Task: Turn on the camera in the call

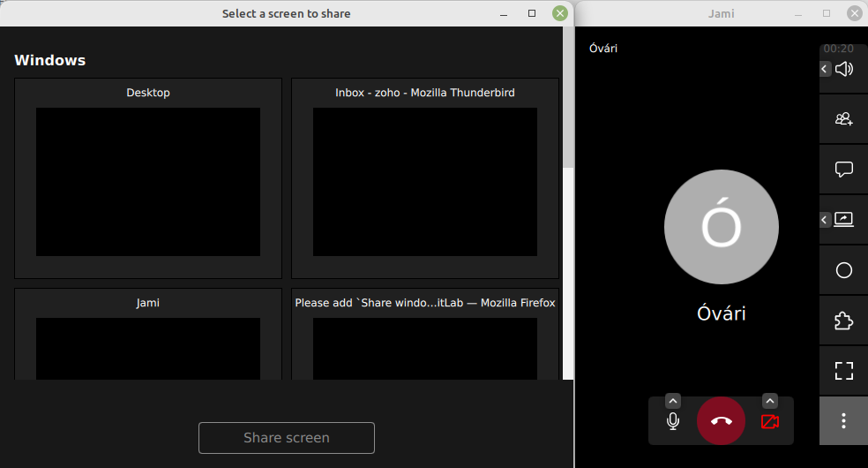Action: 770,421
